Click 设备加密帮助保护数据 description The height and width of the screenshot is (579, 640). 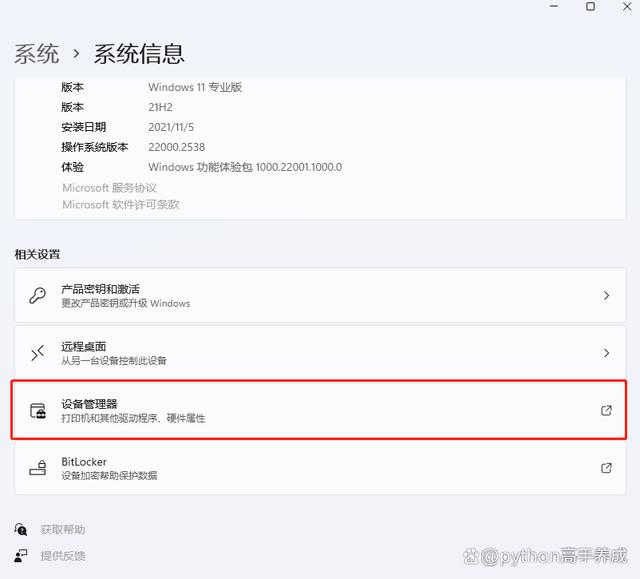pyautogui.click(x=109, y=476)
